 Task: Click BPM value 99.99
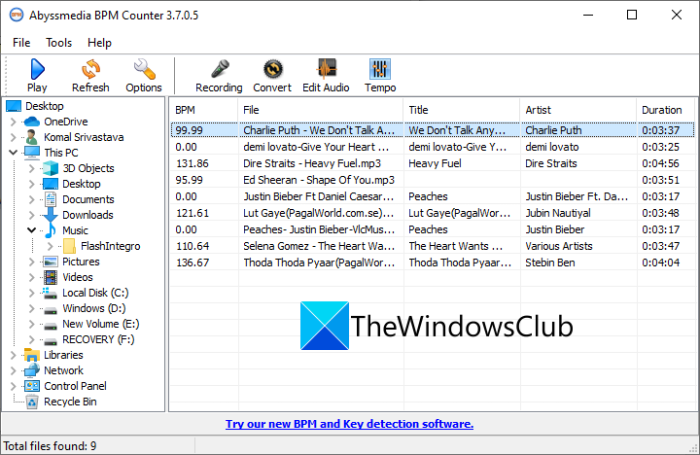pyautogui.click(x=189, y=130)
